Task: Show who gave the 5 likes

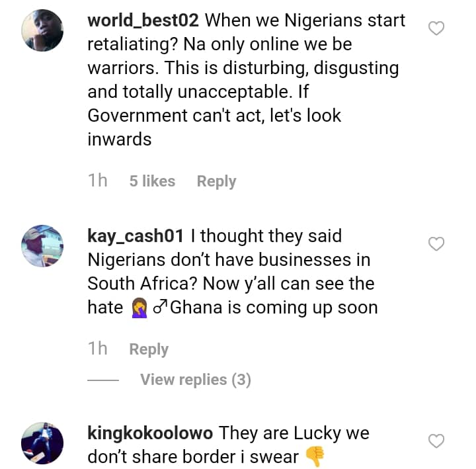Action: point(152,181)
